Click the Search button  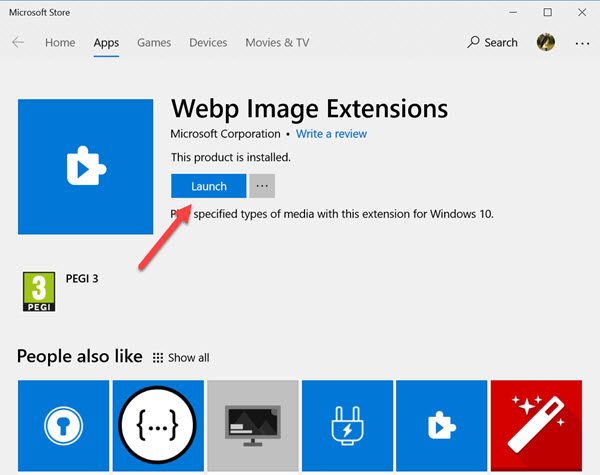(x=492, y=42)
